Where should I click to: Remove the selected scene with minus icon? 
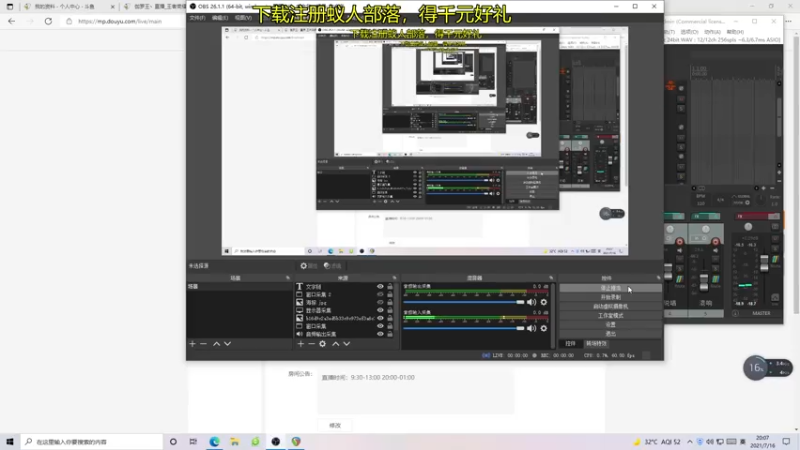pyautogui.click(x=204, y=344)
